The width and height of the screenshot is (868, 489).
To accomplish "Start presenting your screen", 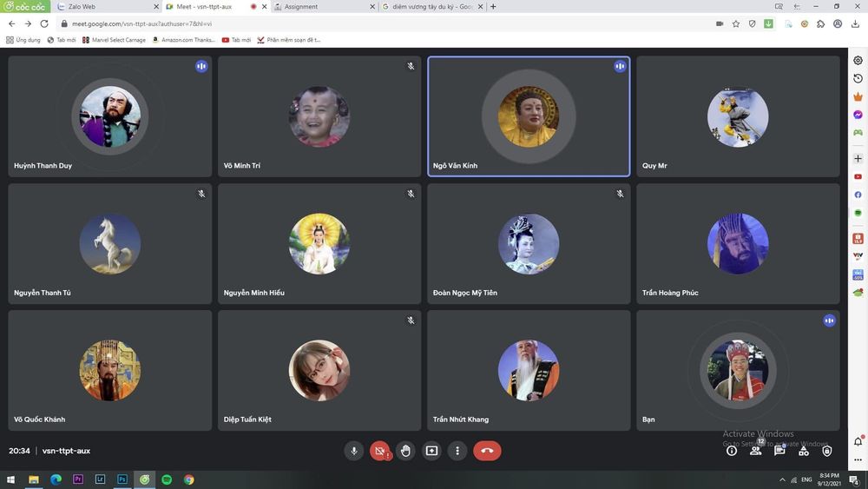I will pyautogui.click(x=431, y=451).
